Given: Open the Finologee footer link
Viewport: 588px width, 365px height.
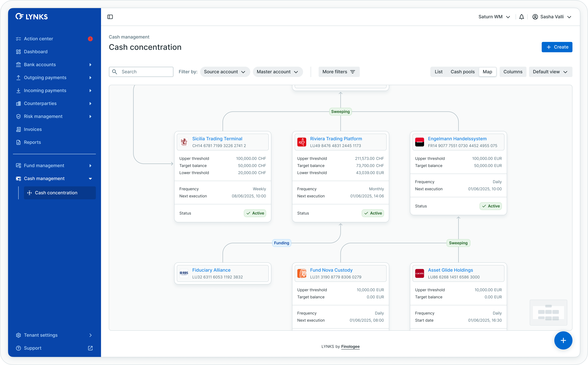Looking at the screenshot, I should pyautogui.click(x=350, y=346).
